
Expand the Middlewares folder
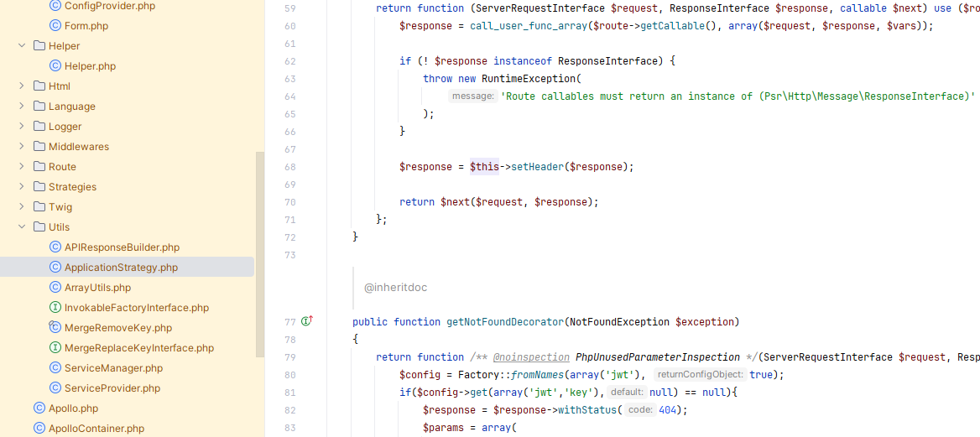click(22, 146)
